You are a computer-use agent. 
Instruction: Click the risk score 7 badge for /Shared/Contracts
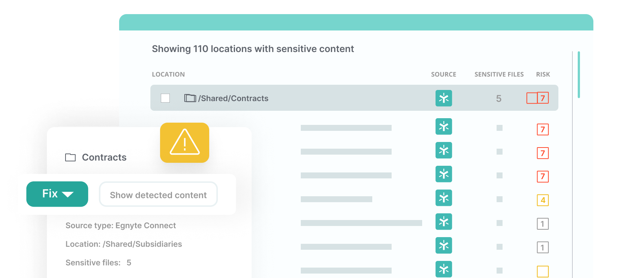[x=543, y=98]
